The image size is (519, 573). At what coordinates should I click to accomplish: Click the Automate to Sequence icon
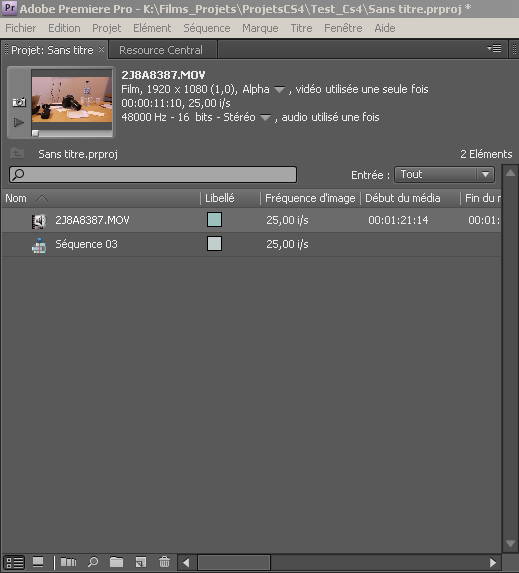tap(68, 562)
